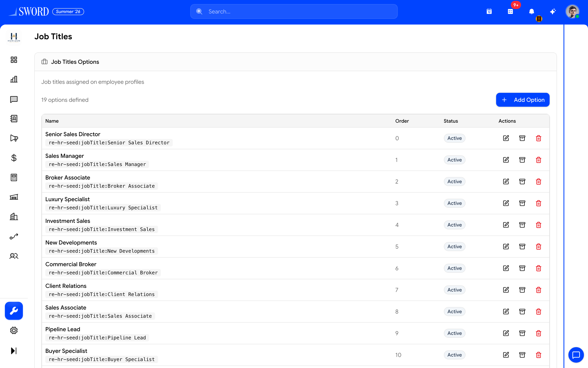The height and width of the screenshot is (368, 588).
Task: Click the Add Option button
Action: (x=523, y=100)
